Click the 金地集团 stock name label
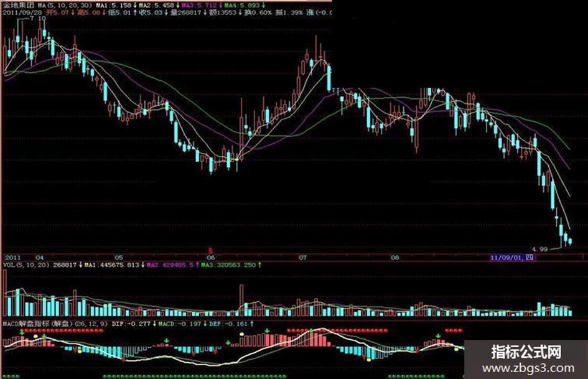588x379 pixels. [x=19, y=5]
